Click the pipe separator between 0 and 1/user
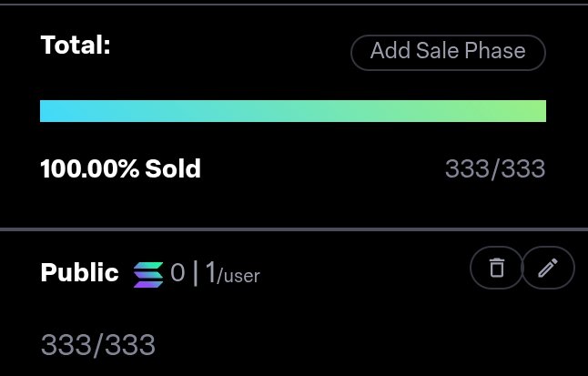588x376 pixels. click(x=195, y=273)
